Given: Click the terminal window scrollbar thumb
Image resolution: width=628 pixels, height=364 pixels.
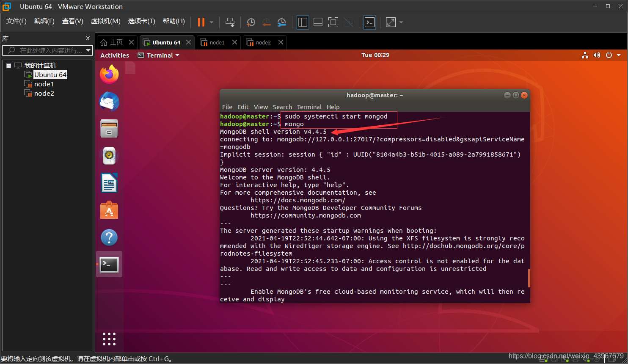Looking at the screenshot, I should pos(529,278).
